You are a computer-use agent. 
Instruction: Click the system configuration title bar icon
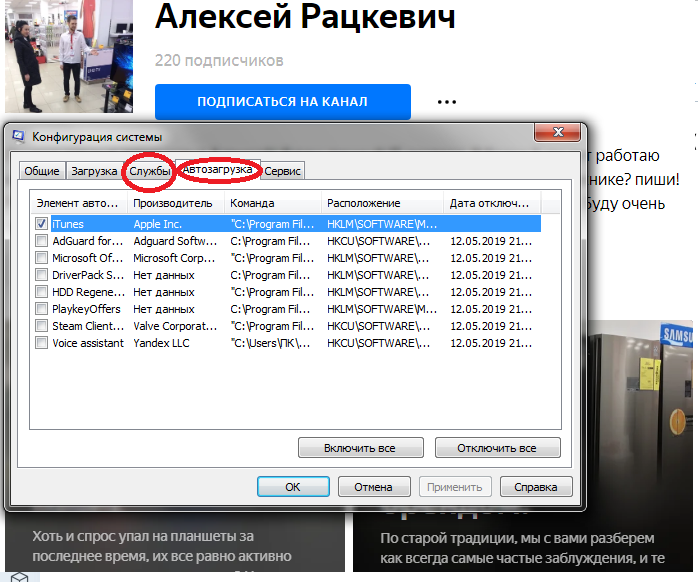18,136
